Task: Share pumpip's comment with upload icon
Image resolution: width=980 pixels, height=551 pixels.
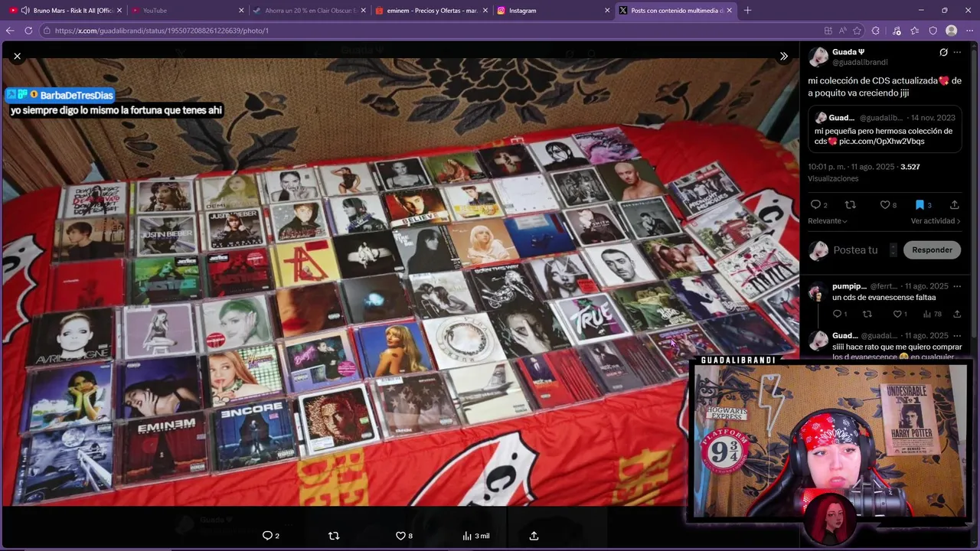Action: point(957,314)
